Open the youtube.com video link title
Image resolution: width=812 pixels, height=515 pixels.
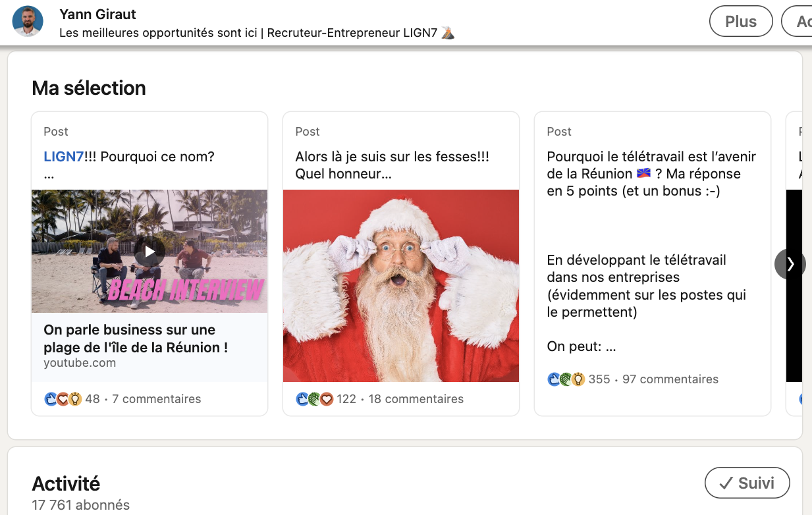[x=136, y=339]
